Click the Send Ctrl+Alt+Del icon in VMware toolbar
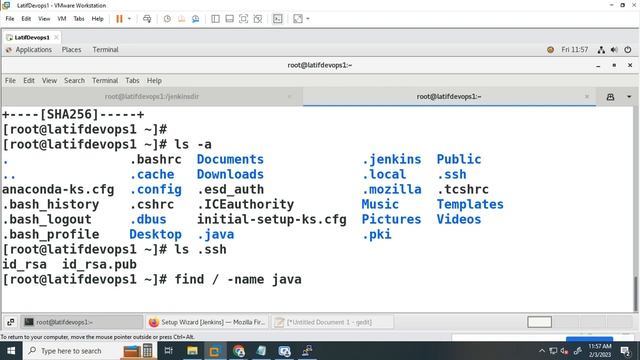 coord(147,19)
